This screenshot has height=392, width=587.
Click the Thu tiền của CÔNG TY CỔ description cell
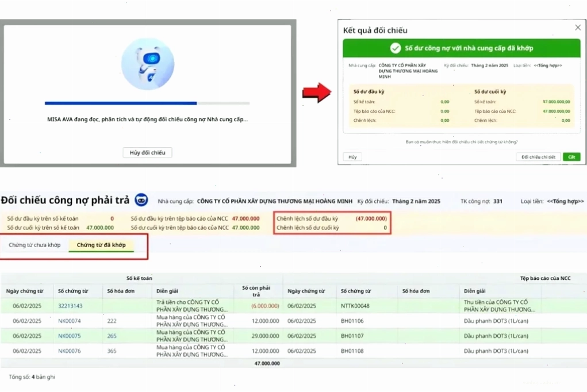tap(500, 306)
